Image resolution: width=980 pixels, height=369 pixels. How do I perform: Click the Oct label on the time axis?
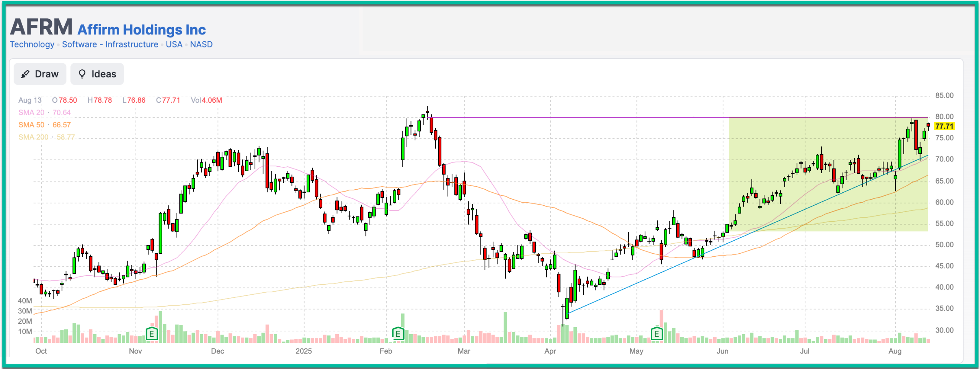coord(41,351)
